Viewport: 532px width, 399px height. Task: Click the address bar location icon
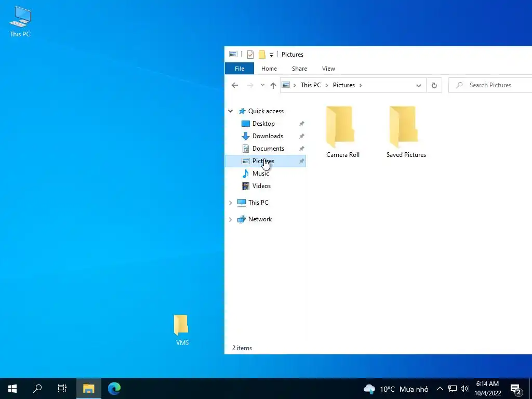[x=286, y=85]
